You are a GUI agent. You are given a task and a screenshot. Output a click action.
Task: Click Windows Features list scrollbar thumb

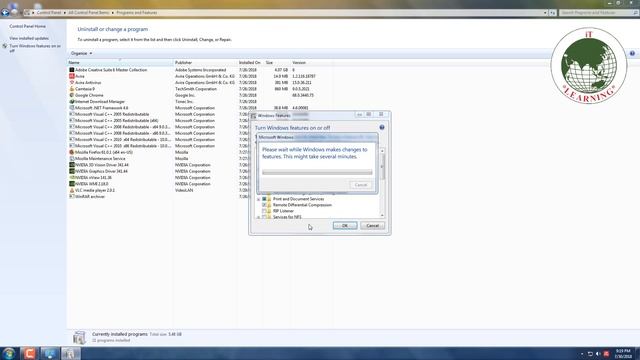382,167
